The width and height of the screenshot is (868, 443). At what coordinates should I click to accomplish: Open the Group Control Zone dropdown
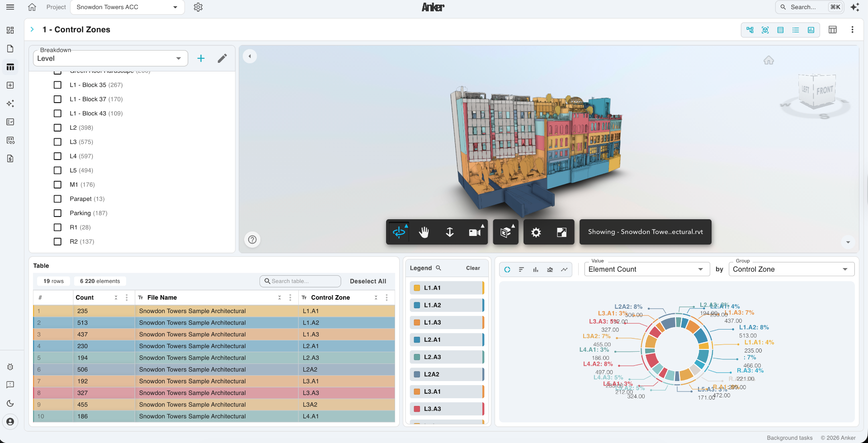[x=791, y=269]
